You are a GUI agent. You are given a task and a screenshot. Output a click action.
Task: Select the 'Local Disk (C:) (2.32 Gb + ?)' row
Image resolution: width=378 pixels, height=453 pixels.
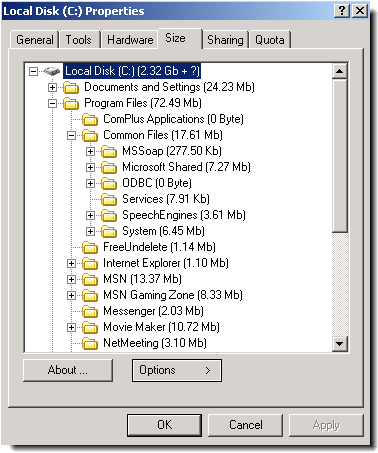[x=132, y=71]
